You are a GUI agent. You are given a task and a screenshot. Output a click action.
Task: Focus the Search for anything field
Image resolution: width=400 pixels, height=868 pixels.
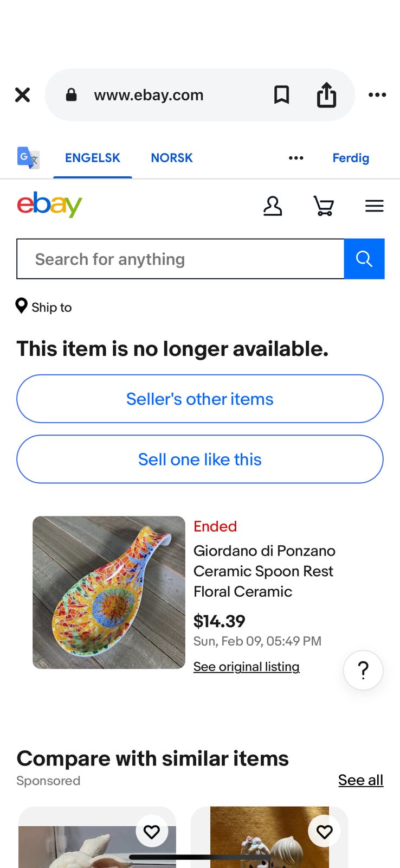click(180, 259)
